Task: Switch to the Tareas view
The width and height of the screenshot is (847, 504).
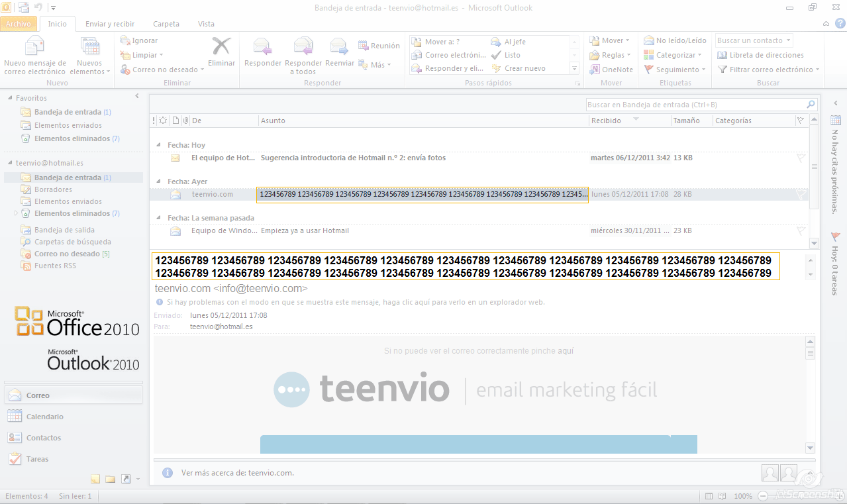Action: [x=73, y=459]
